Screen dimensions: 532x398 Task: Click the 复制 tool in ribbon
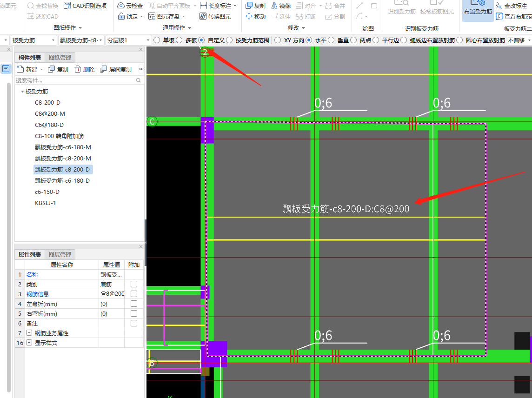(x=255, y=6)
